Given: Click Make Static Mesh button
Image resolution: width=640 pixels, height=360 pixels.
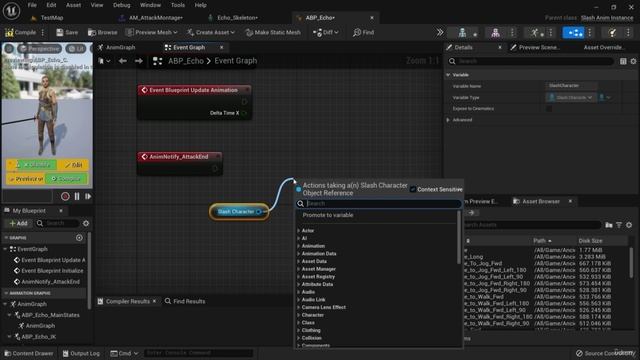Looking at the screenshot, I should tap(273, 32).
